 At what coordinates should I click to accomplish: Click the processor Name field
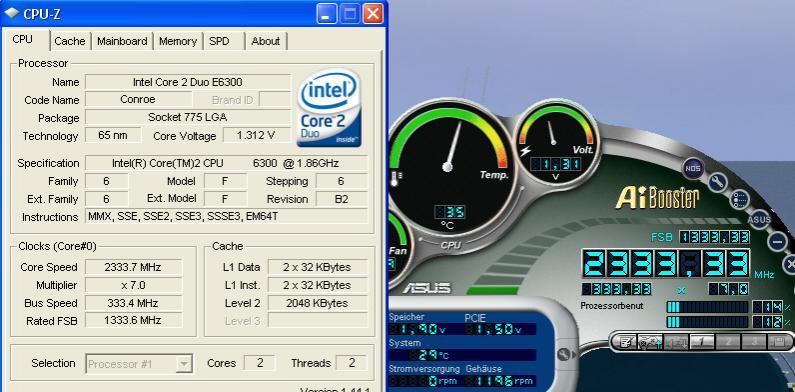[188, 82]
